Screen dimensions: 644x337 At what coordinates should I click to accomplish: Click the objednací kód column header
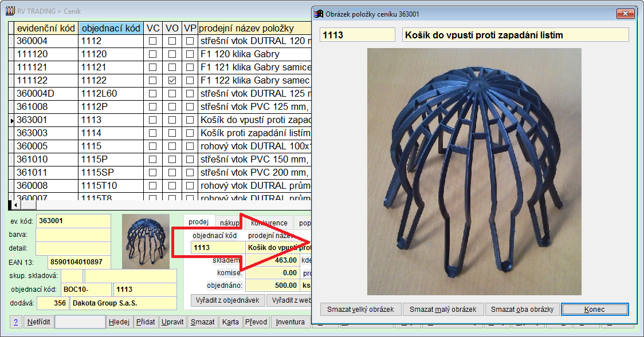111,28
